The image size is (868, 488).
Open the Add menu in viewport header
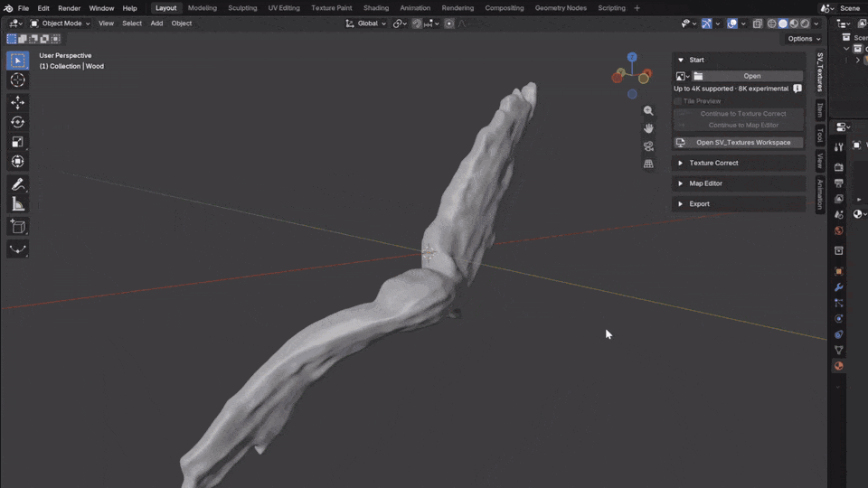tap(156, 23)
